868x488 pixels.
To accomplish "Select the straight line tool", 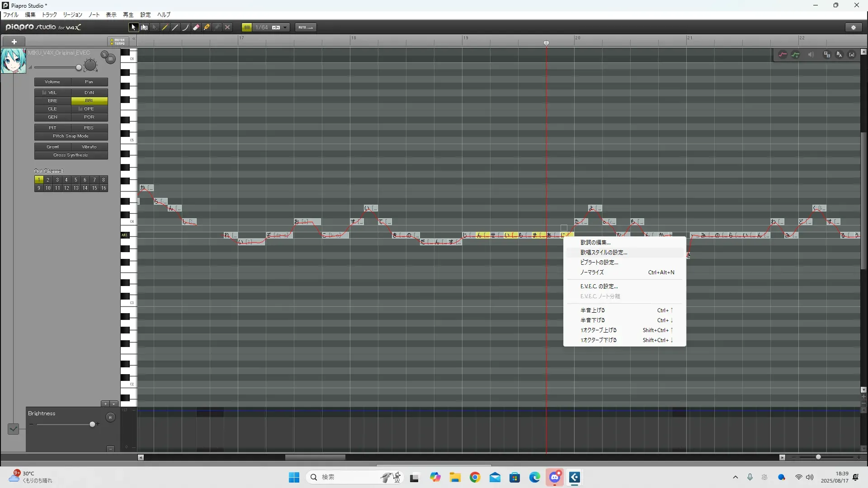I will click(175, 28).
